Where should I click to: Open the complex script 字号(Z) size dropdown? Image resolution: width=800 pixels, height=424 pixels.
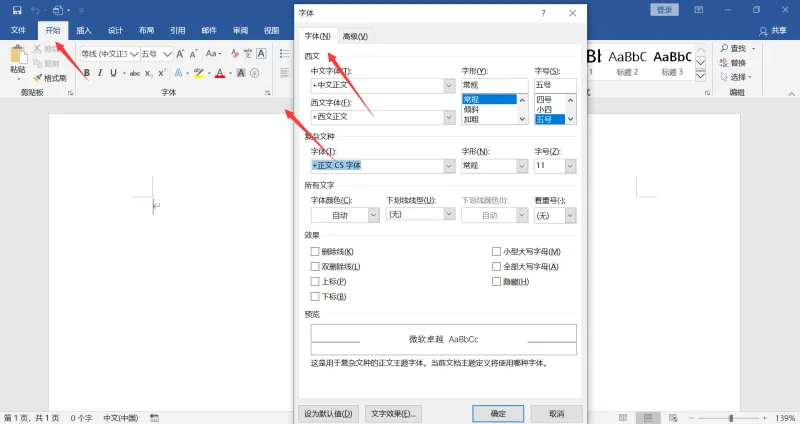coord(570,166)
